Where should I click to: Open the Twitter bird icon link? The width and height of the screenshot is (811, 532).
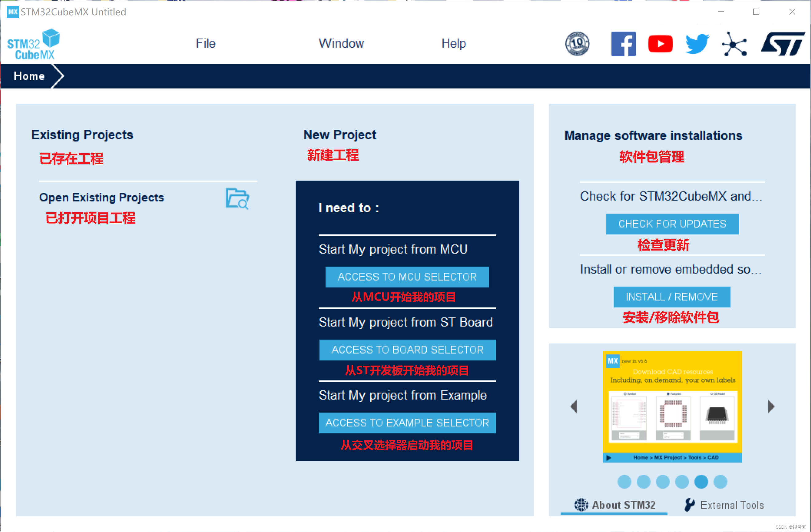[x=697, y=44]
